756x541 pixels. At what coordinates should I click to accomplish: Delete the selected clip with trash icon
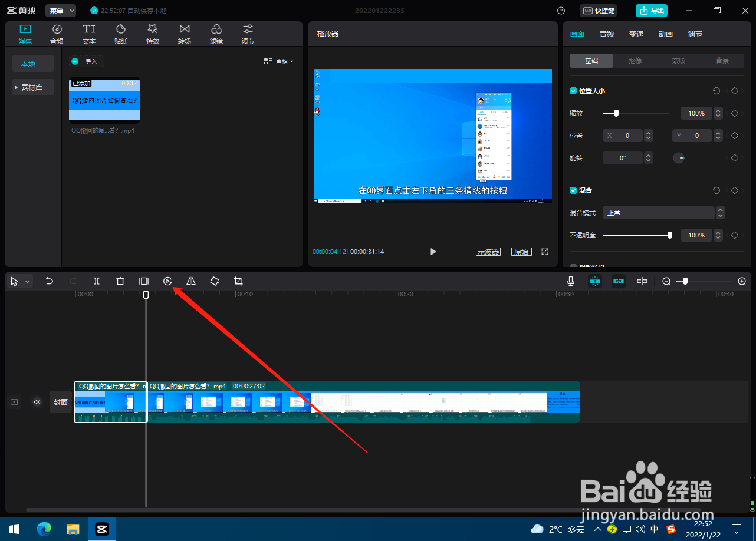coord(120,281)
